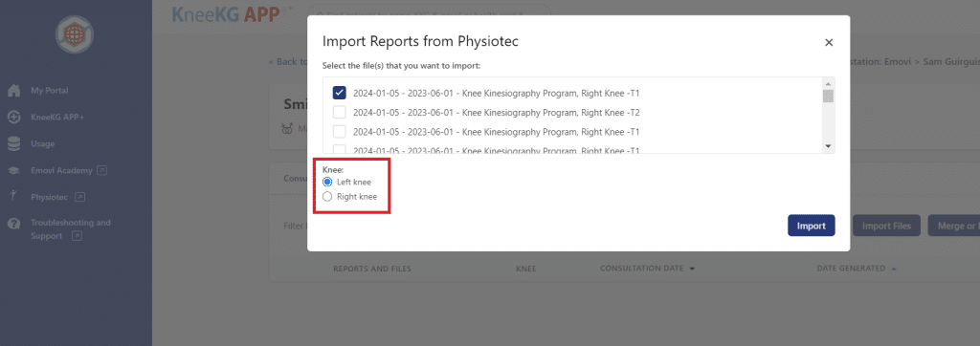The height and width of the screenshot is (346, 980).
Task: Click Import Files button in background page
Action: click(x=886, y=227)
